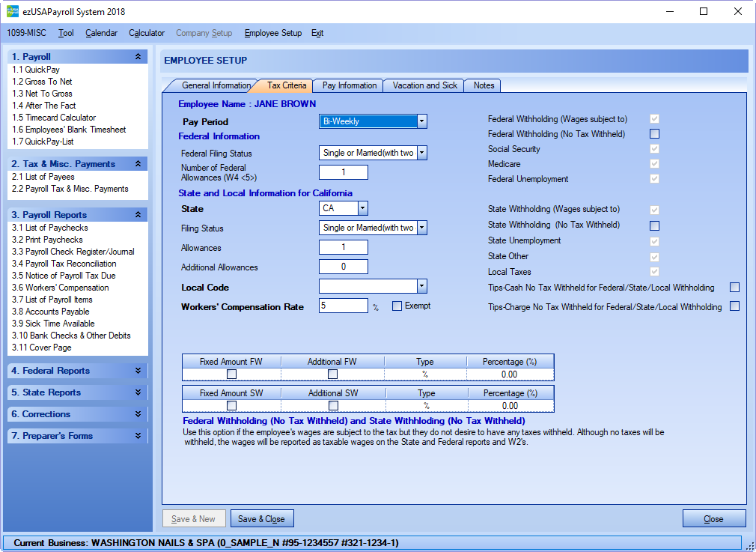The image size is (756, 552).
Task: Open the Pay Period dropdown
Action: coord(421,121)
